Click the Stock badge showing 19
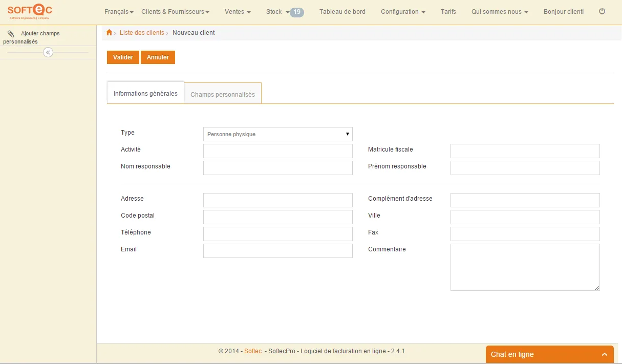 click(297, 12)
